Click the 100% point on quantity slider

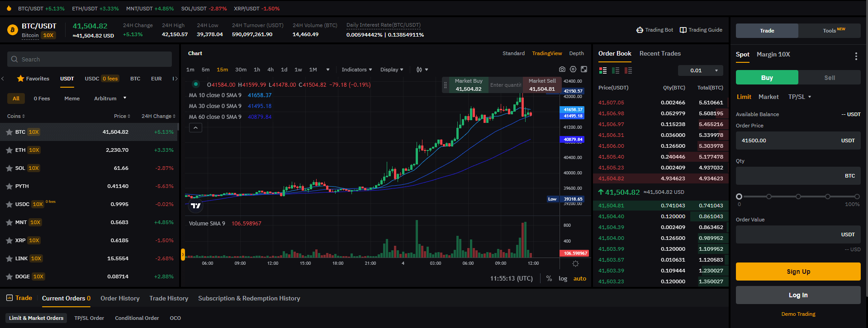[x=857, y=197]
